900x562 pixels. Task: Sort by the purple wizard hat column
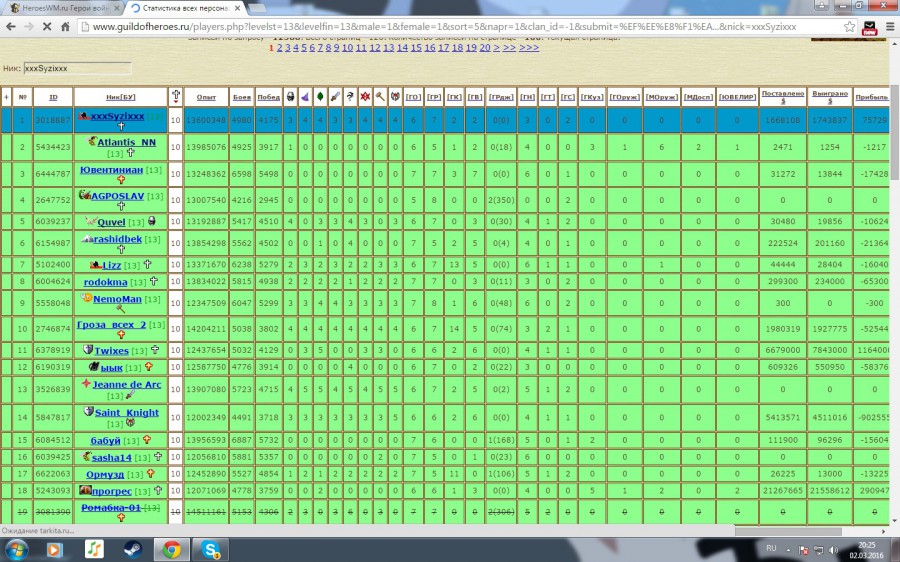pyautogui.click(x=305, y=97)
